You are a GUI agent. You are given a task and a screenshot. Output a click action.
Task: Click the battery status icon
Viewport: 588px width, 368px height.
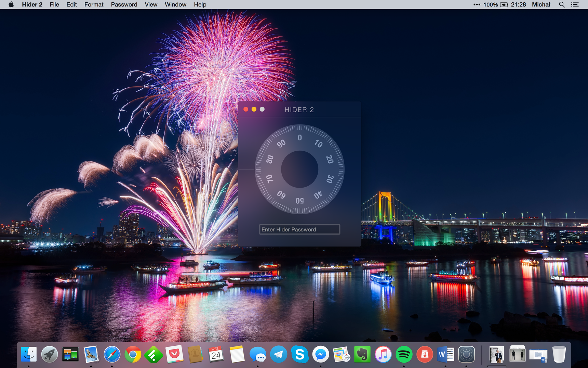point(504,4)
